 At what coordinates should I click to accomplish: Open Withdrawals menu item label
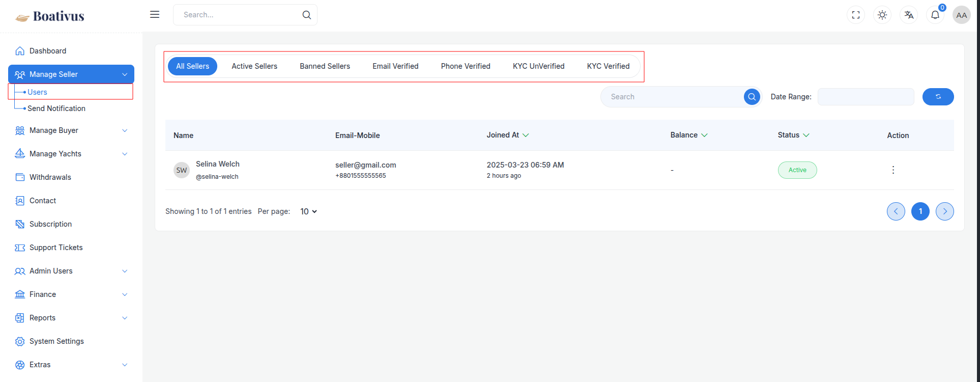click(50, 177)
